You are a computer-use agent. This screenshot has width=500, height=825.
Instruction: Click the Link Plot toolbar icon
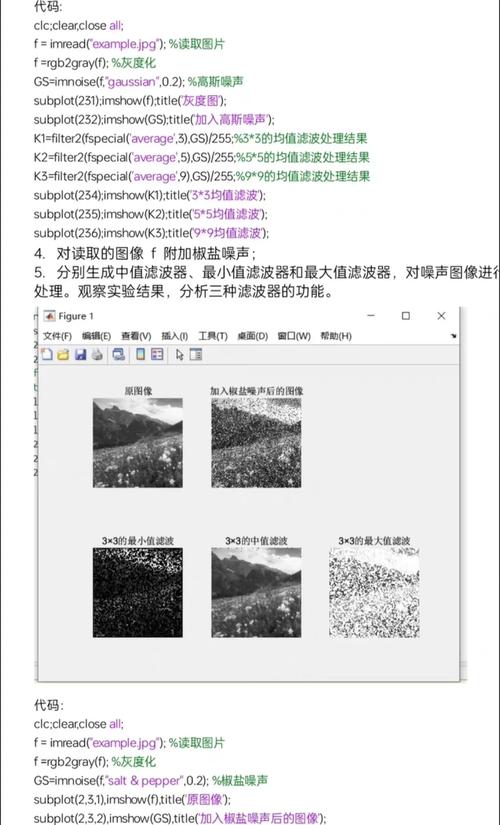coord(119,355)
